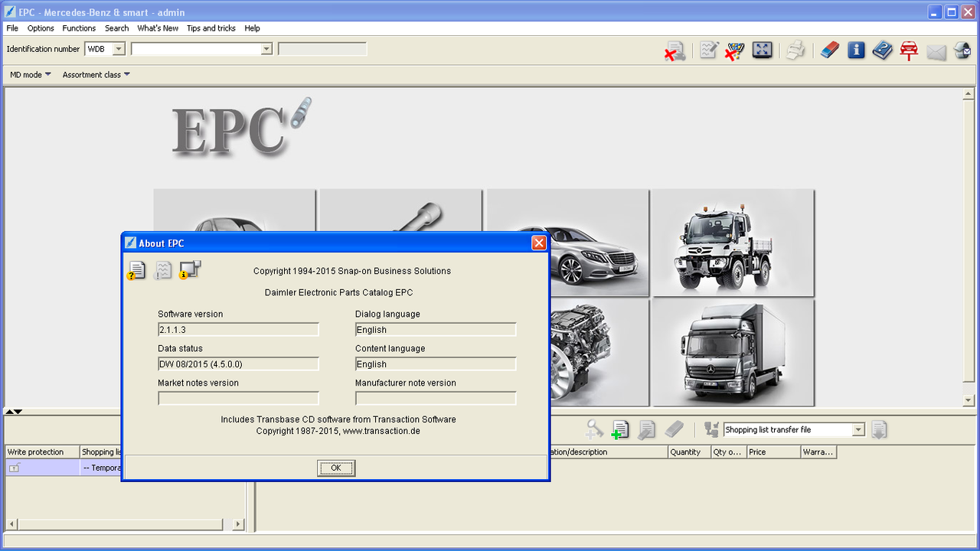The height and width of the screenshot is (551, 980).
Task: Click the envelope mail icon in the toolbar
Action: (936, 52)
